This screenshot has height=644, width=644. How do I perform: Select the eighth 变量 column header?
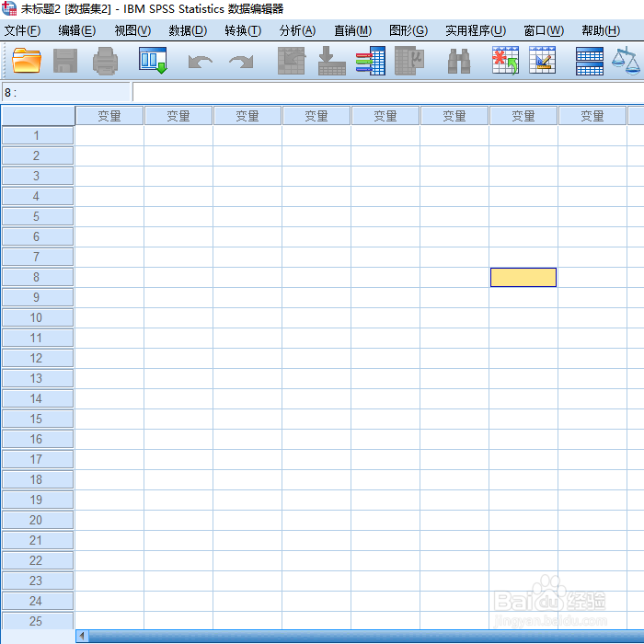[592, 116]
